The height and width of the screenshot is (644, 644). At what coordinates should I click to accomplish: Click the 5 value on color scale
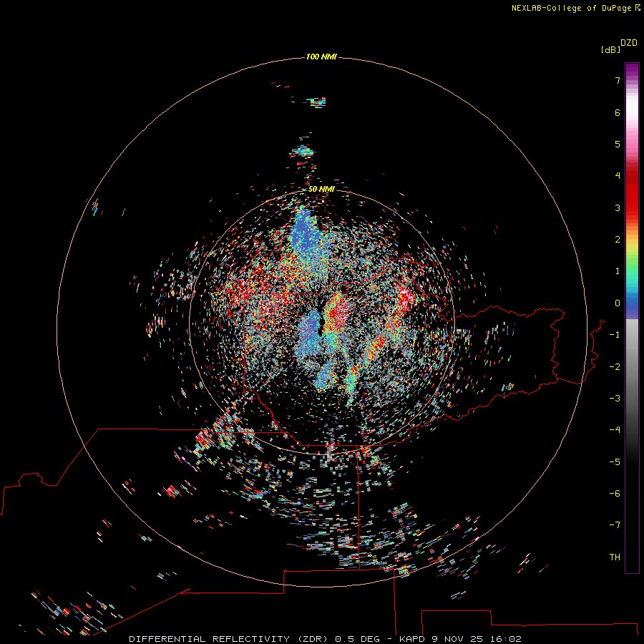(618, 144)
